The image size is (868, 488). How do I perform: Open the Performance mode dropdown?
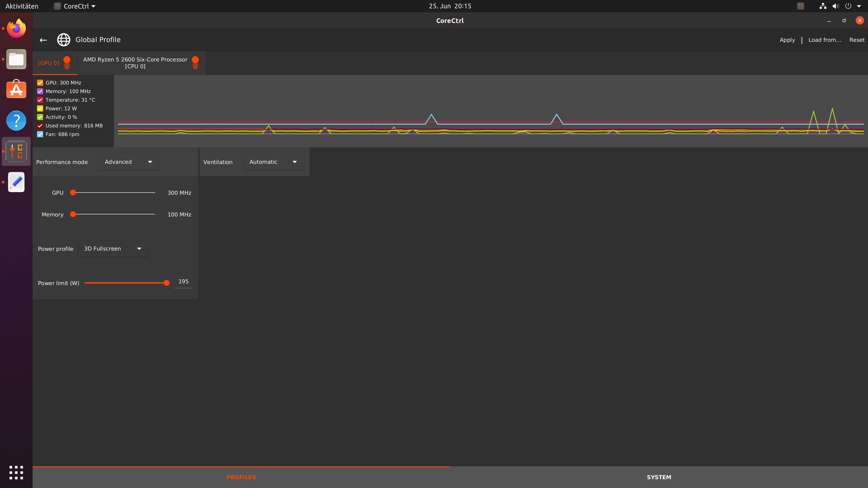tap(129, 162)
